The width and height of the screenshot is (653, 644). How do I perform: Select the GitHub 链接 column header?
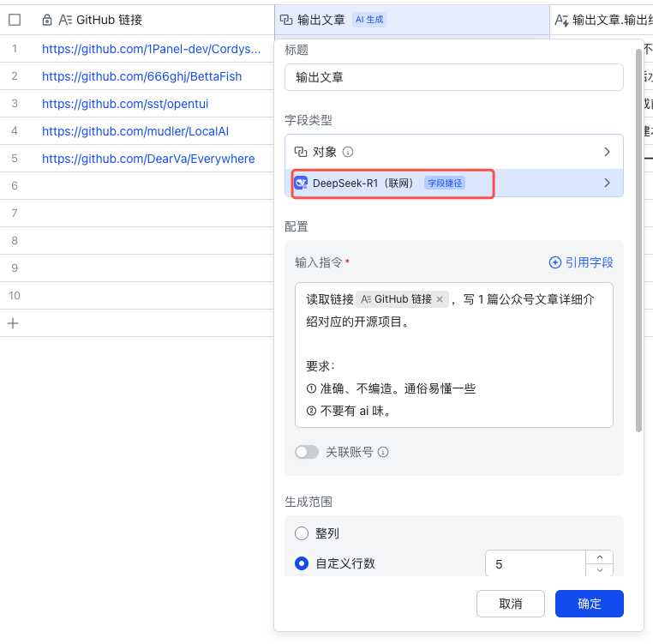coord(152,20)
